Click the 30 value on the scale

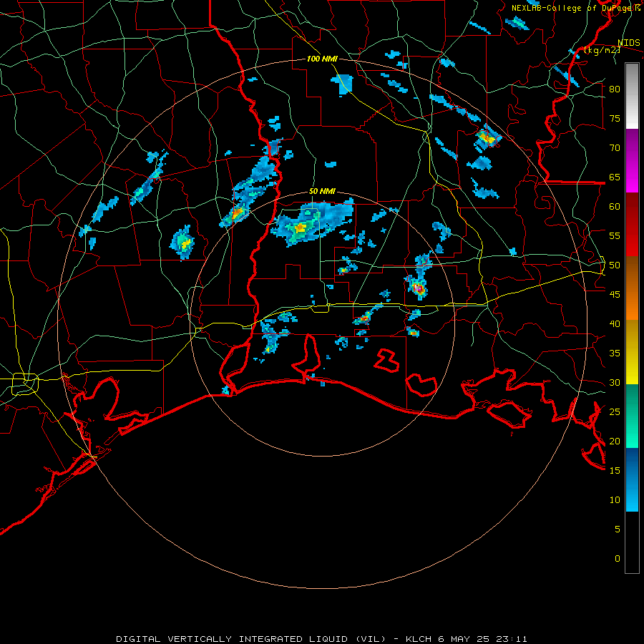point(615,383)
